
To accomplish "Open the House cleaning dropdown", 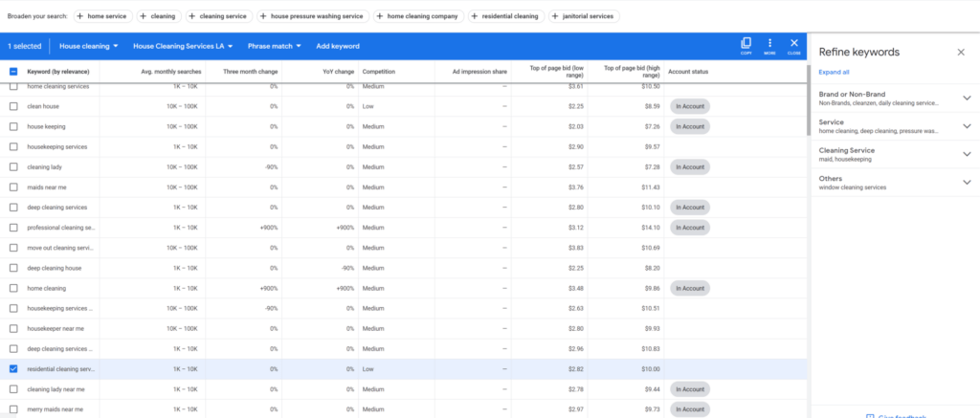I will tap(89, 46).
